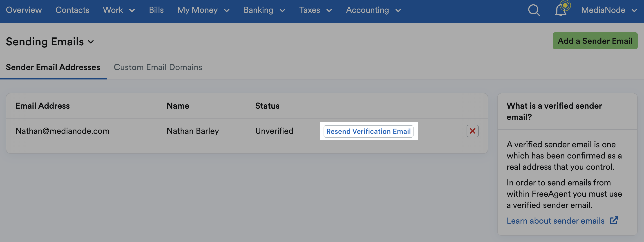Switch to Custom Email Domains tab
This screenshot has width=644, height=242.
coord(158,67)
